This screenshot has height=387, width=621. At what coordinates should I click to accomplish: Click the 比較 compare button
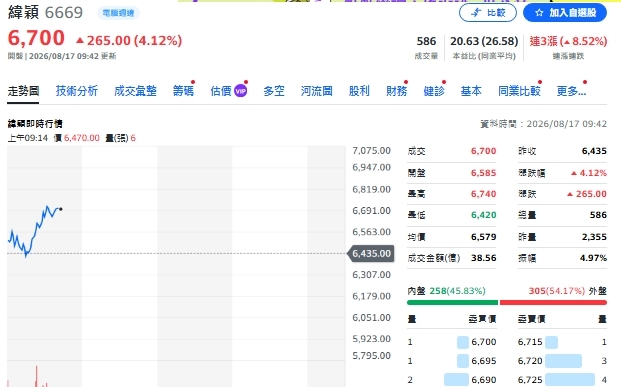[x=488, y=13]
